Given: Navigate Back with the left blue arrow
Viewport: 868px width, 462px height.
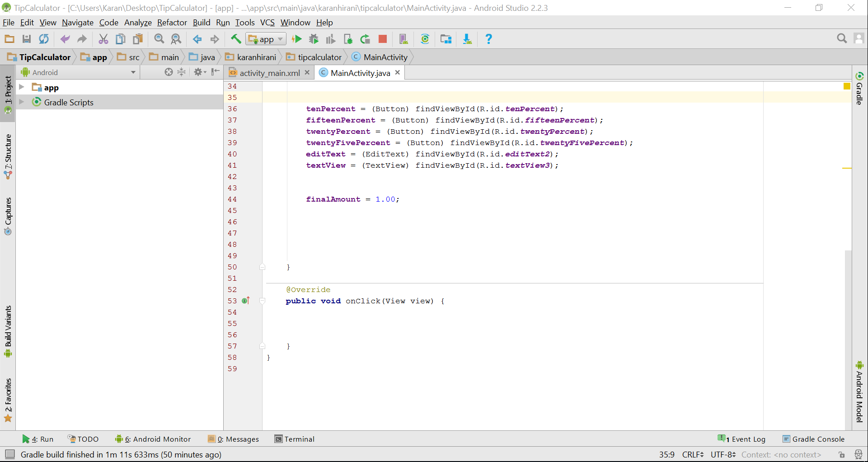Looking at the screenshot, I should point(197,39).
